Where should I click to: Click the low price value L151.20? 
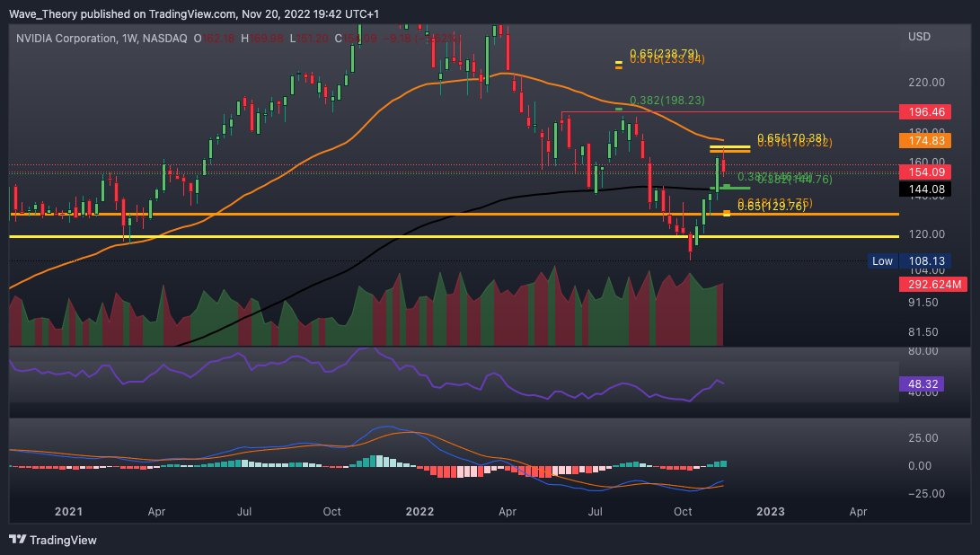(309, 38)
